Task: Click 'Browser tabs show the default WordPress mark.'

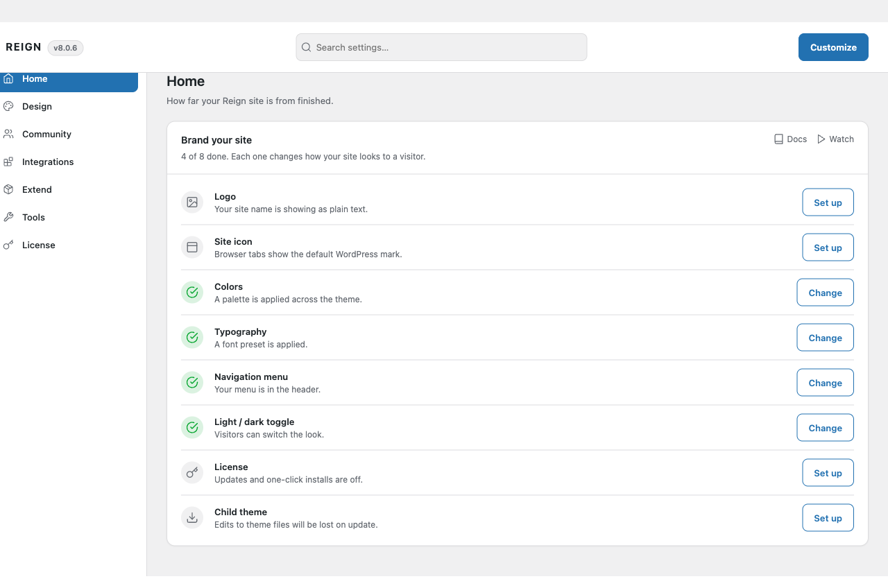Action: point(308,254)
